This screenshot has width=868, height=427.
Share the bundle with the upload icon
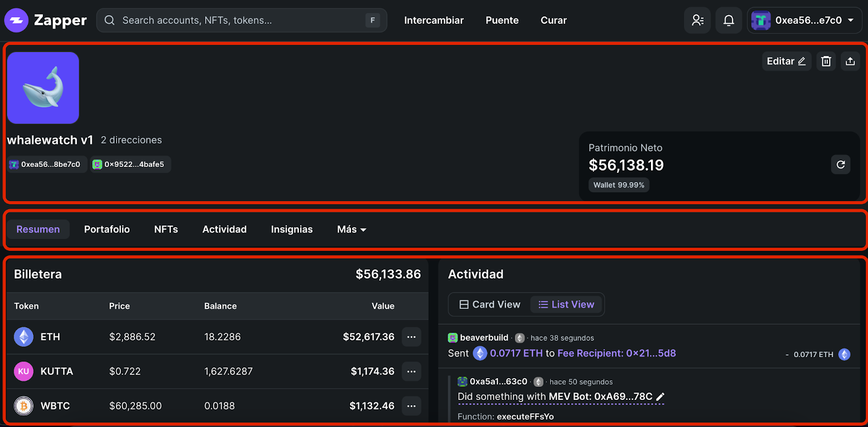click(850, 61)
